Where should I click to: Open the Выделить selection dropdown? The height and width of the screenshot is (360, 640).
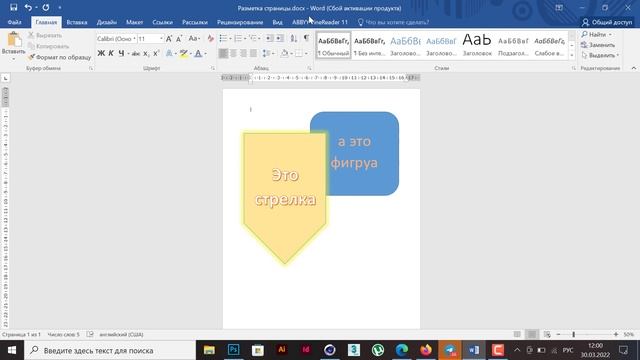(600, 55)
